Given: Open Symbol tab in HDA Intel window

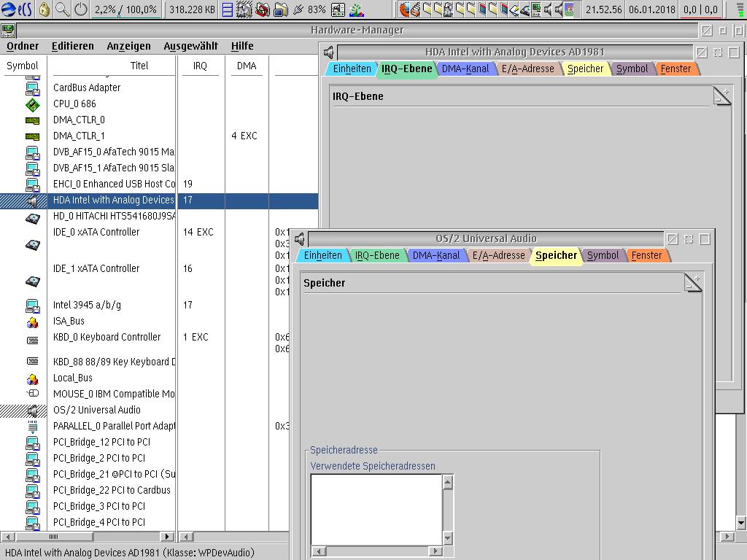Looking at the screenshot, I should click(632, 69).
